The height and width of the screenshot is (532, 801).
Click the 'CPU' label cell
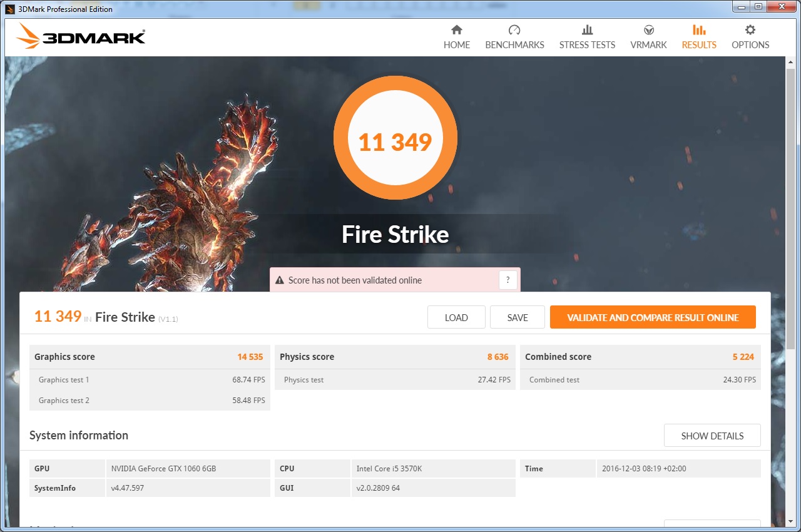point(312,469)
